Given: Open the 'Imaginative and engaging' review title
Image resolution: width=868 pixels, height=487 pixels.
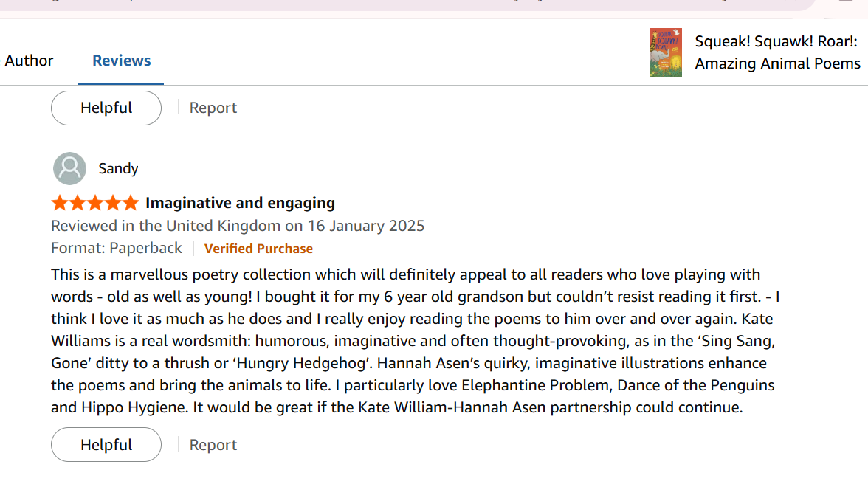Looking at the screenshot, I should (x=241, y=203).
